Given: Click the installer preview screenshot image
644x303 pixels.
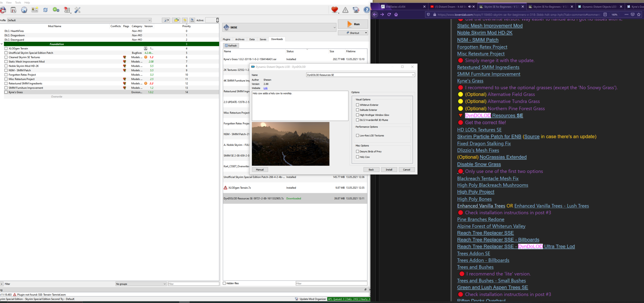Looking at the screenshot, I should [290, 144].
